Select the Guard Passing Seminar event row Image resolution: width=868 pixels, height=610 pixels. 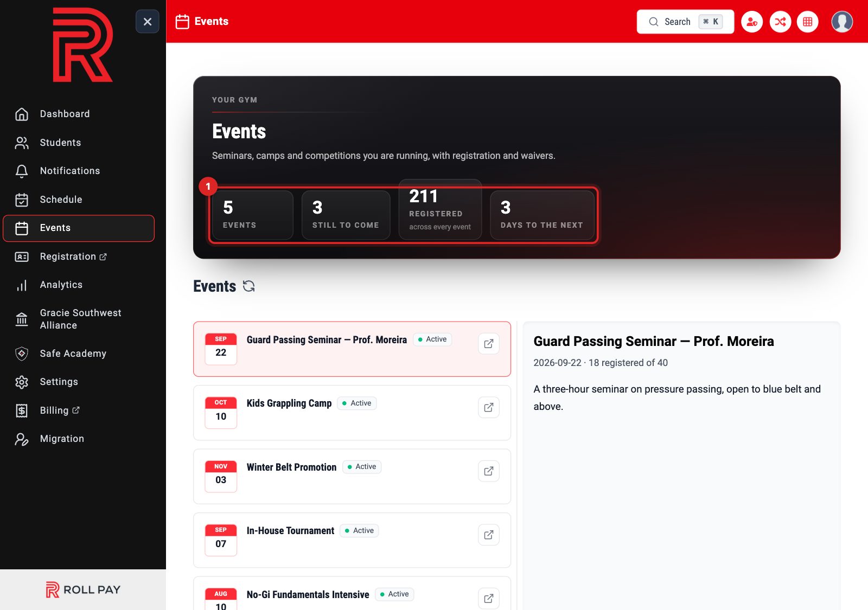(x=352, y=349)
